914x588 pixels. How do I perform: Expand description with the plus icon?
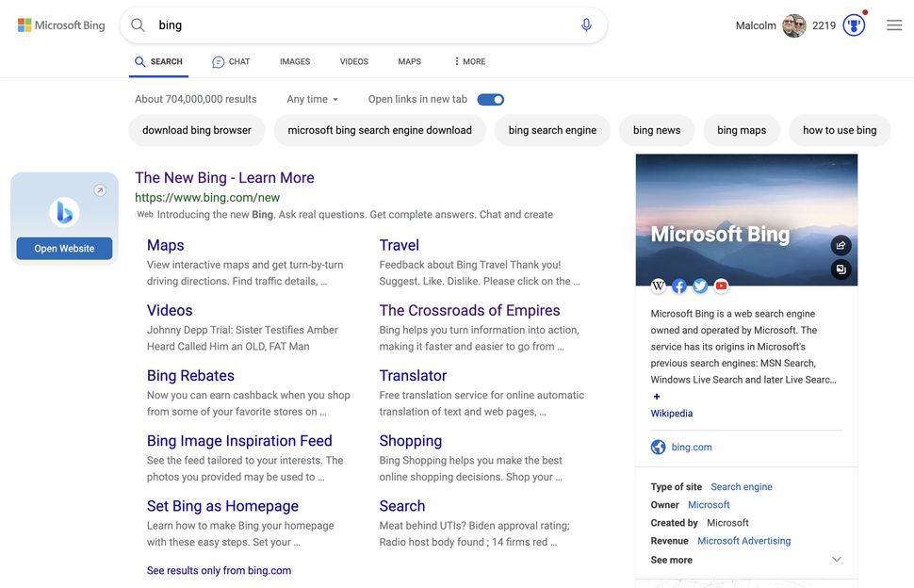point(657,397)
